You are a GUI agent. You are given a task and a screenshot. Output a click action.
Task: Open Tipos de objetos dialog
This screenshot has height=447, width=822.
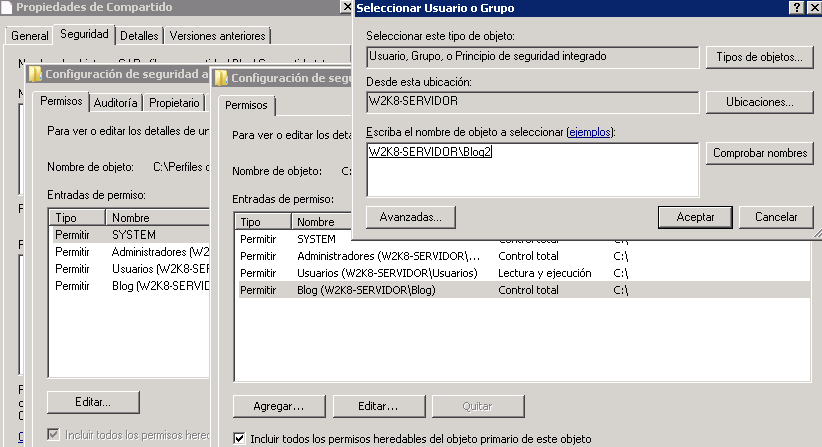tap(760, 57)
